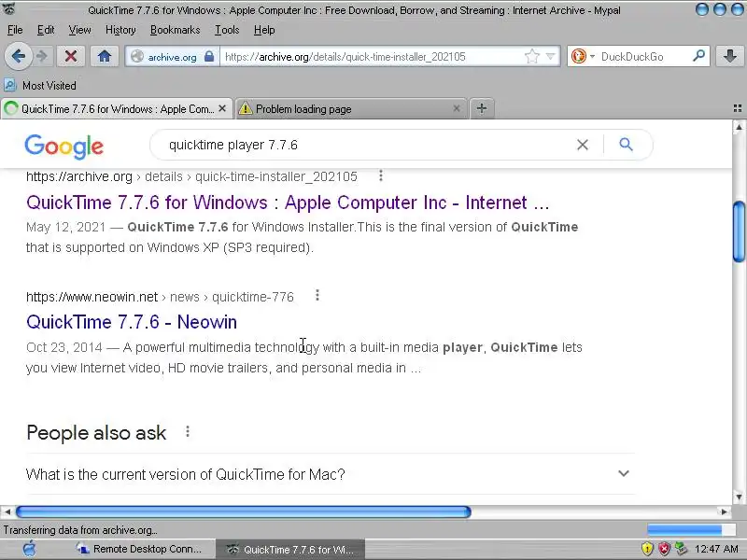Open QuickTime 7.7.6 for Windows archive link

pos(288,203)
